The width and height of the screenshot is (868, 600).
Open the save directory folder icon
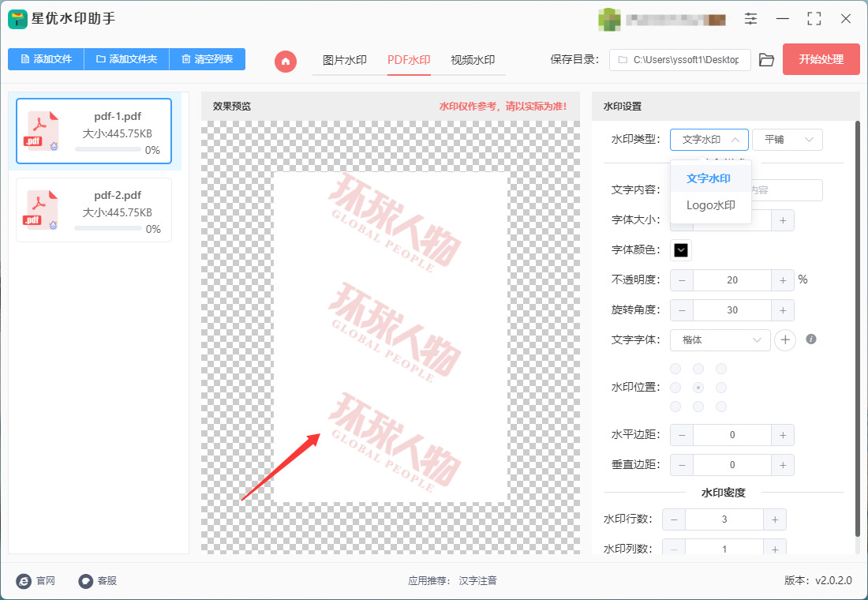(766, 60)
